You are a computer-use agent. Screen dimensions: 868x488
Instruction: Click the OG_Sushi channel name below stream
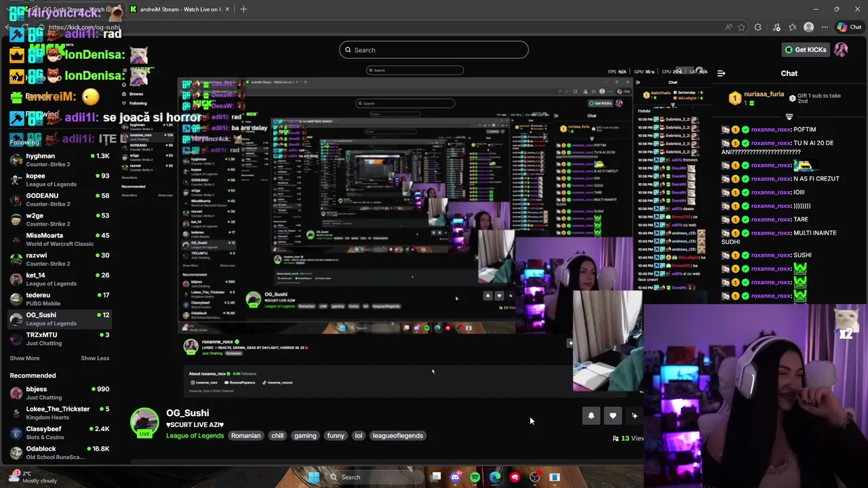click(188, 413)
